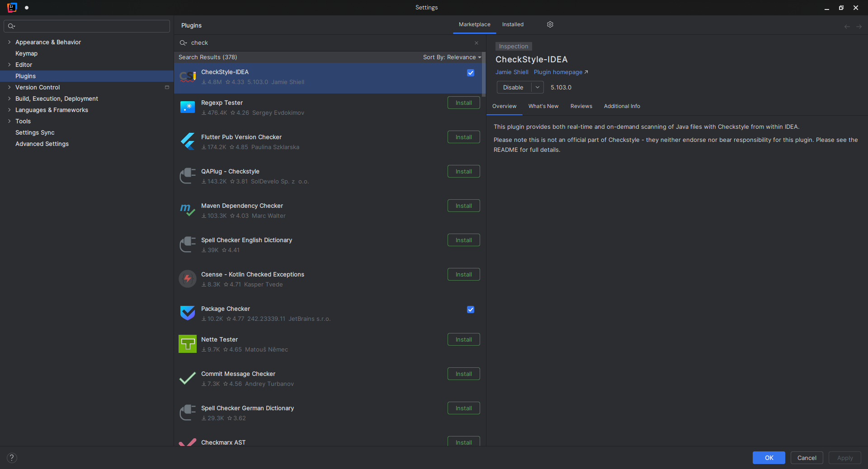The width and height of the screenshot is (868, 469).
Task: Install the Regexp Tester plugin
Action: [x=464, y=103]
